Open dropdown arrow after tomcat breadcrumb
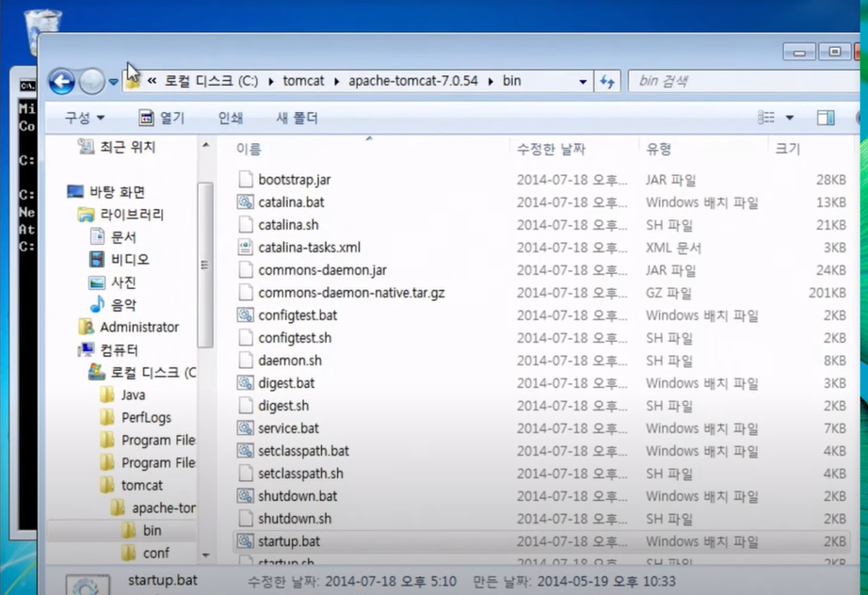868x595 pixels. tap(336, 81)
